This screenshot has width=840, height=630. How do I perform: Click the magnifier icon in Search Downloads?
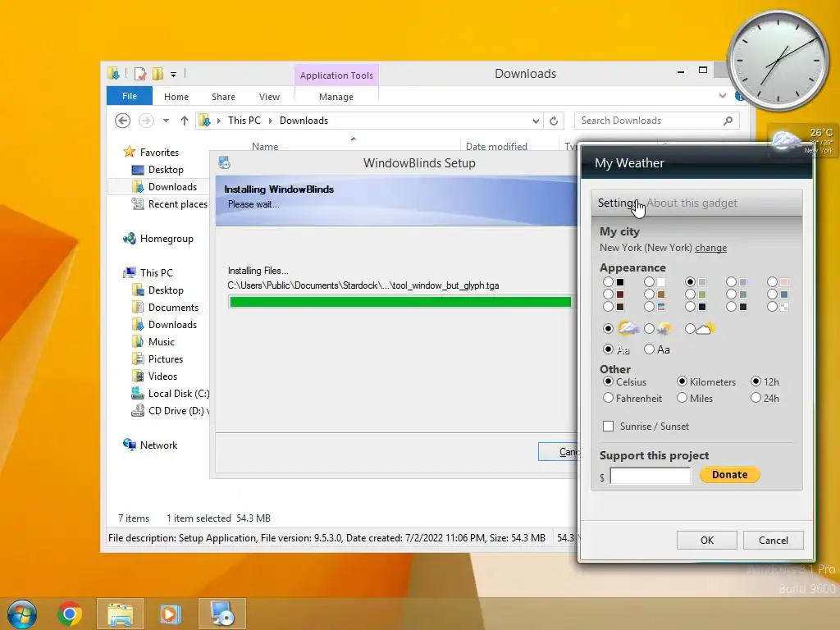(728, 121)
